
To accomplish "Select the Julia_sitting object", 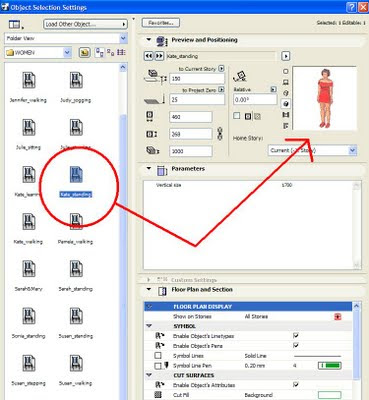I will click(28, 133).
